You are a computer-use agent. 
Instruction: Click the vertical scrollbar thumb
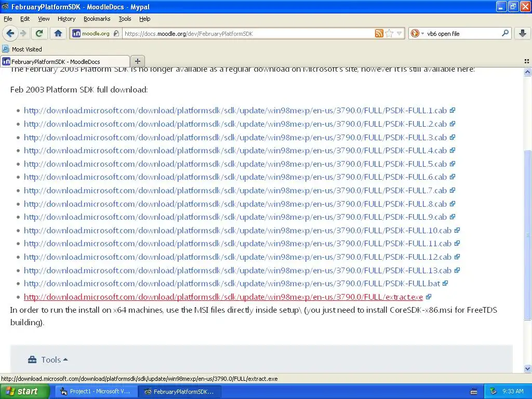pos(527,235)
